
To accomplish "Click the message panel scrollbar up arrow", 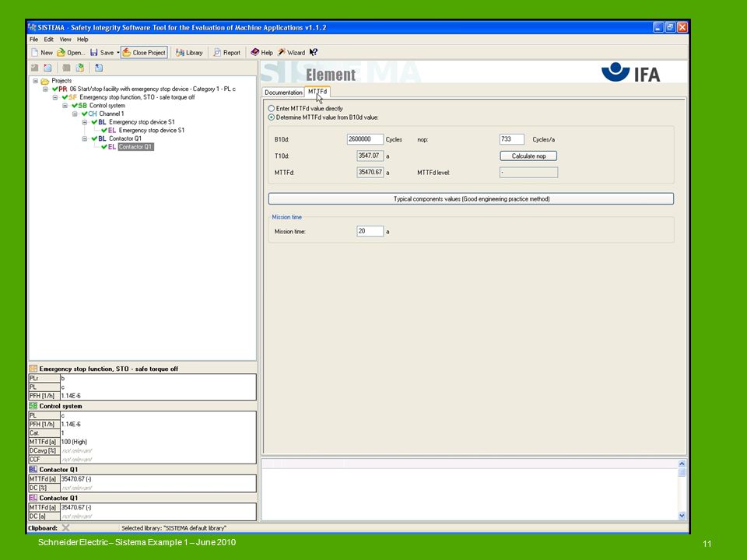I will [682, 464].
